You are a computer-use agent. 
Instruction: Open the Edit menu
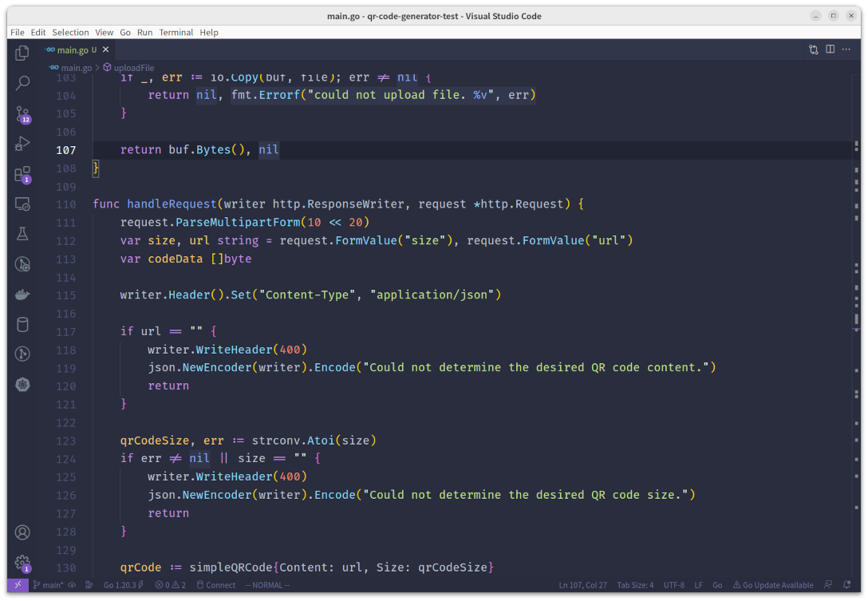38,32
